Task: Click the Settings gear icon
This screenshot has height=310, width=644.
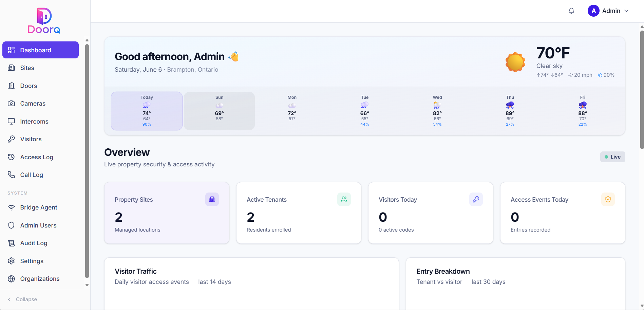Action: point(11,261)
